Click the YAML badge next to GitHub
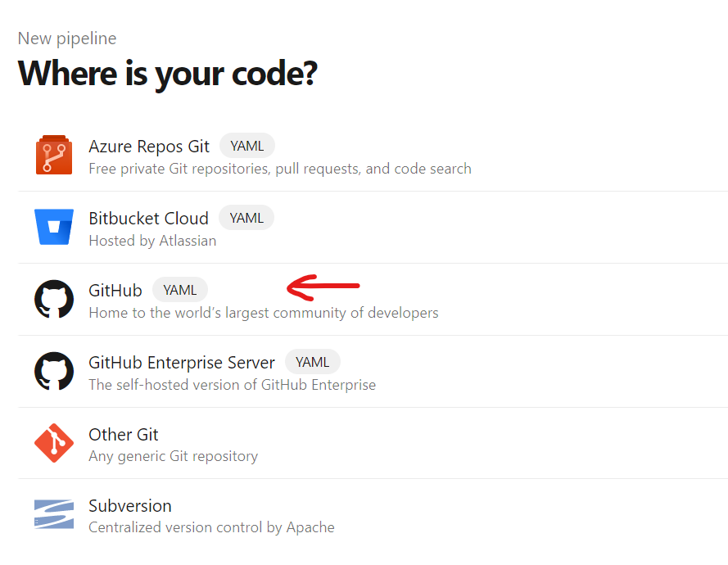Viewport: 728px width, 565px height. click(x=179, y=289)
